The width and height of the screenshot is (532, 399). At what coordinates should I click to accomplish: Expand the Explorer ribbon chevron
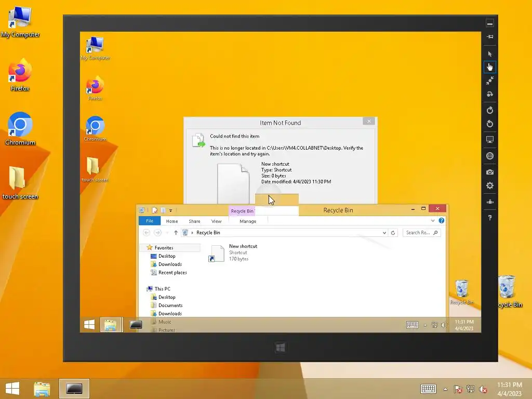tap(433, 220)
